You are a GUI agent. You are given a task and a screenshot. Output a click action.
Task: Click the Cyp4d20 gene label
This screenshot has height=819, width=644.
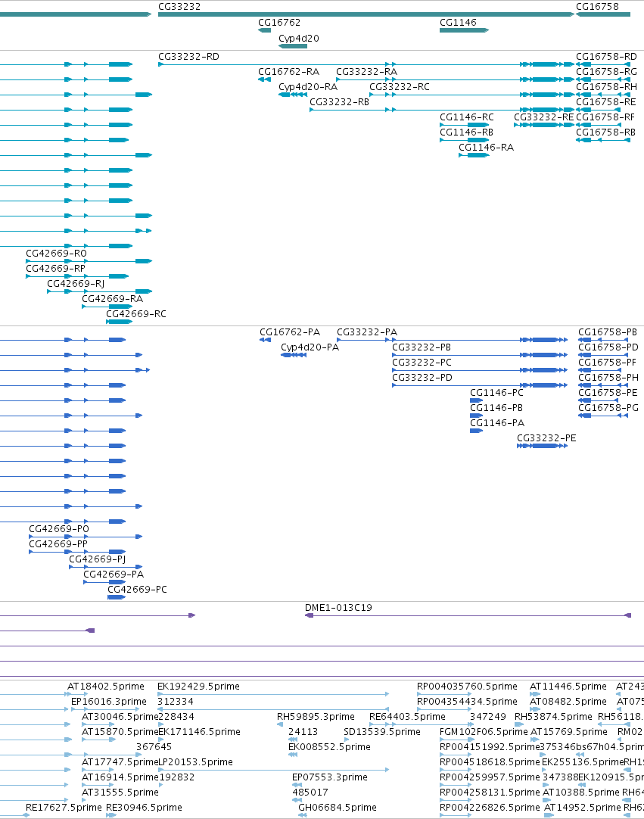click(x=298, y=39)
